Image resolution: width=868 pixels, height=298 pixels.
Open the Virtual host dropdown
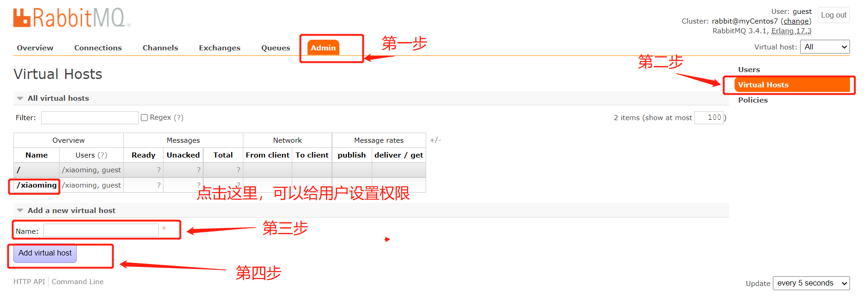coord(825,47)
